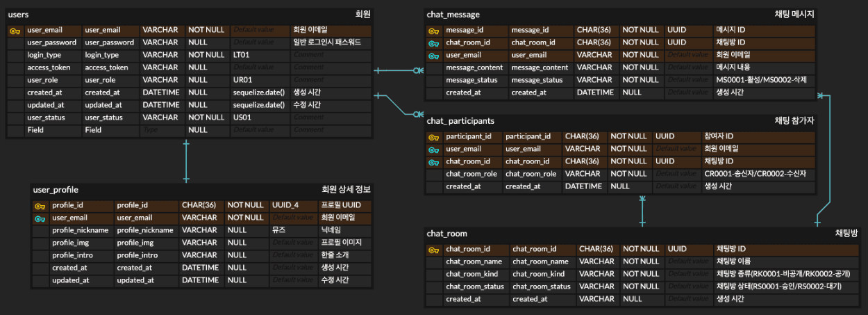This screenshot has width=868, height=315.
Task: Click the NOT NULL cell in chat_room_status row
Action: (x=640, y=286)
